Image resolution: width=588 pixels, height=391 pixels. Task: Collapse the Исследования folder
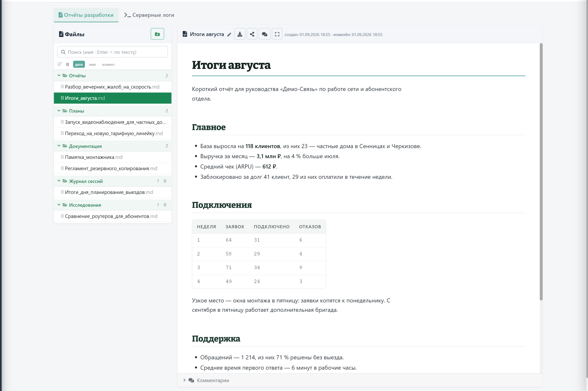pos(59,205)
